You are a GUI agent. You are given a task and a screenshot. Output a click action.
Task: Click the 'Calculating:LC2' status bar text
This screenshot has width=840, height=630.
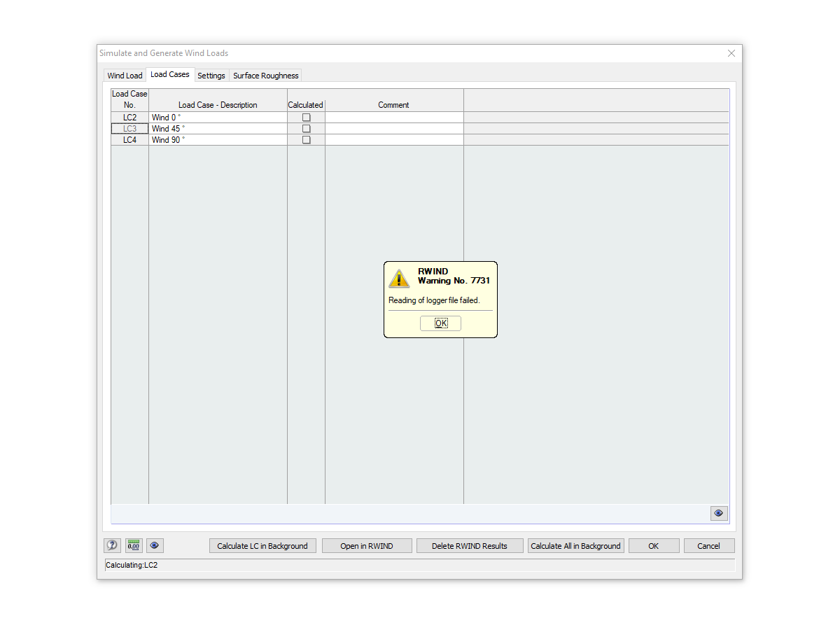tap(132, 565)
